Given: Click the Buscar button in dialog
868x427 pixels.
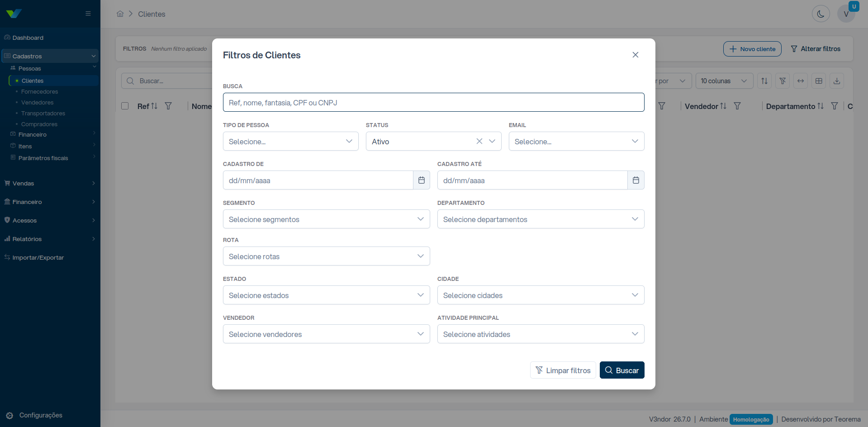Looking at the screenshot, I should click(x=622, y=370).
